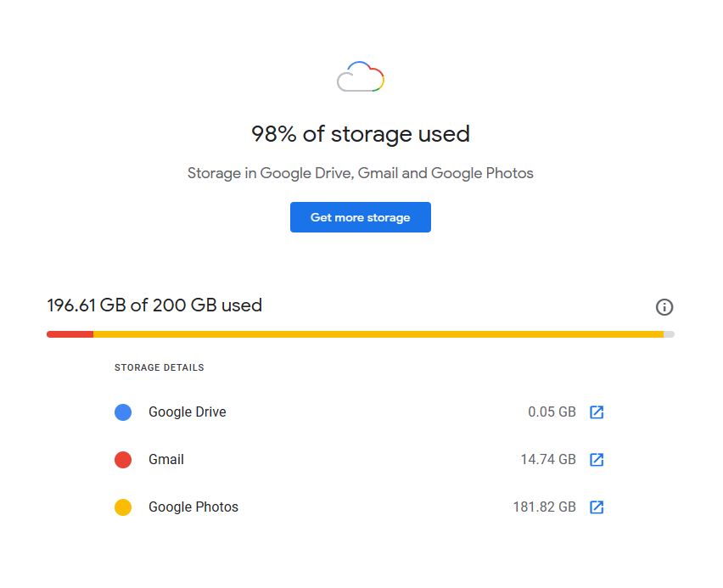Click the blue Google Drive dot

[123, 412]
